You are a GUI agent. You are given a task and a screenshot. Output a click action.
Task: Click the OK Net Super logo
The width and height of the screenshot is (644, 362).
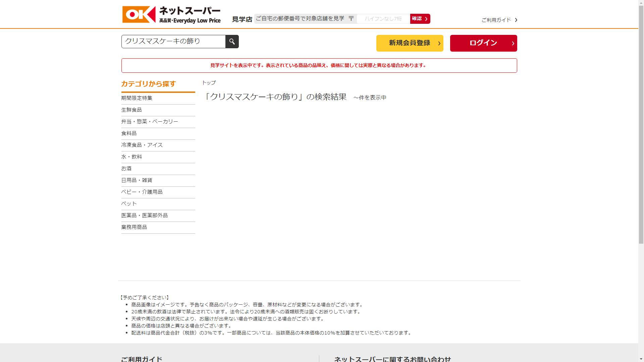171,15
